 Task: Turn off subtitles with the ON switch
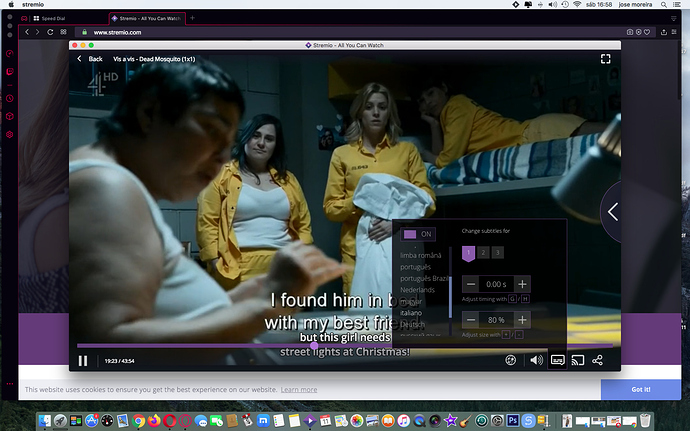pos(418,234)
